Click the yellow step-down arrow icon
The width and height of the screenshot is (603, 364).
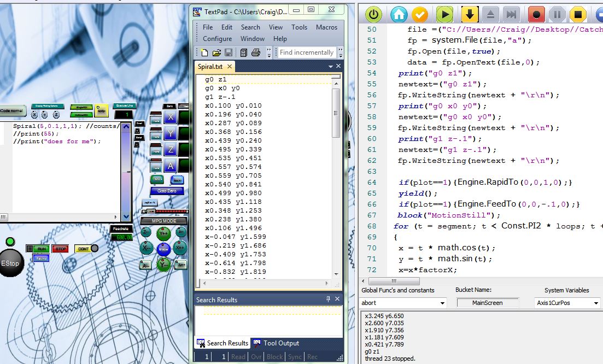point(469,14)
